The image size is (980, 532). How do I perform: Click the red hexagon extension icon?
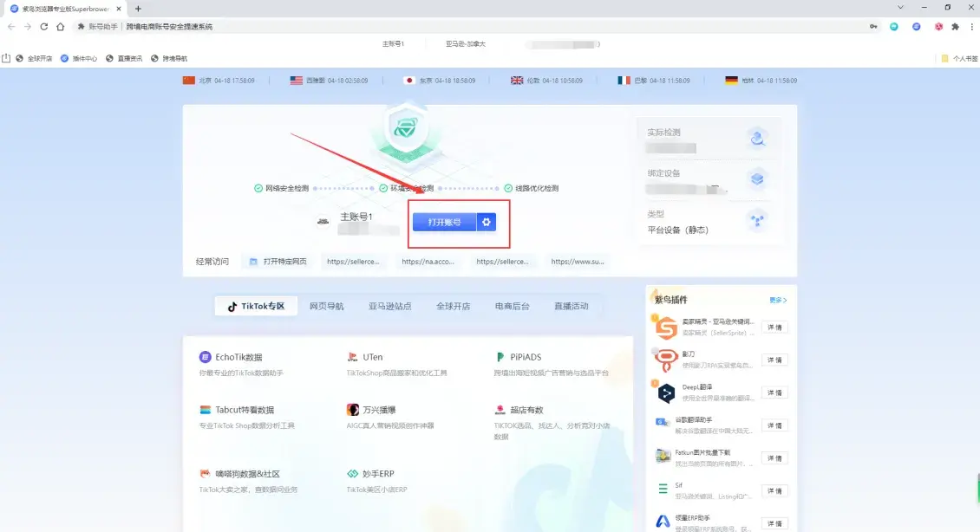pos(938,26)
